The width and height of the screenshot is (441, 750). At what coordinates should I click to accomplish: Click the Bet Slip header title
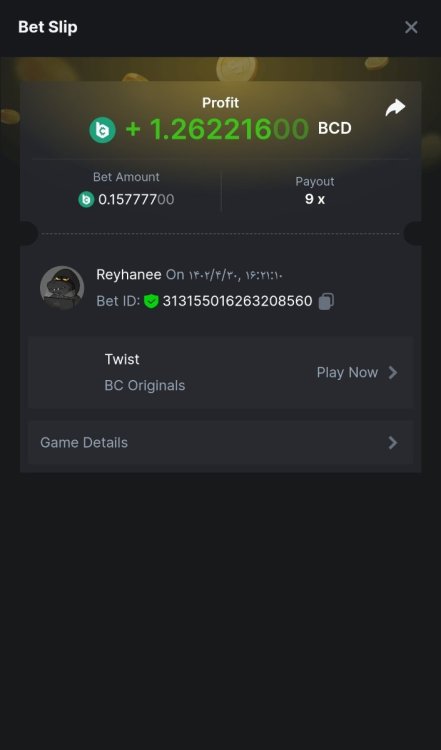click(x=47, y=27)
